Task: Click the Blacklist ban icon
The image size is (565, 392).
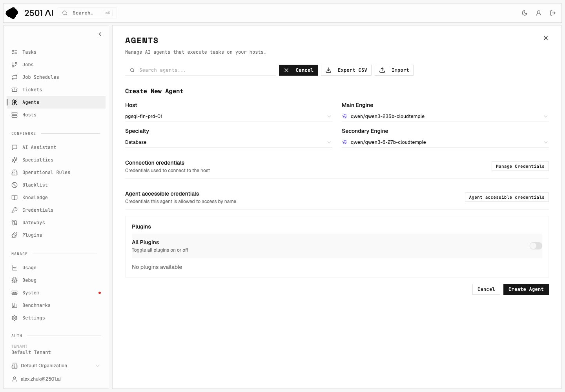Action: click(15, 185)
